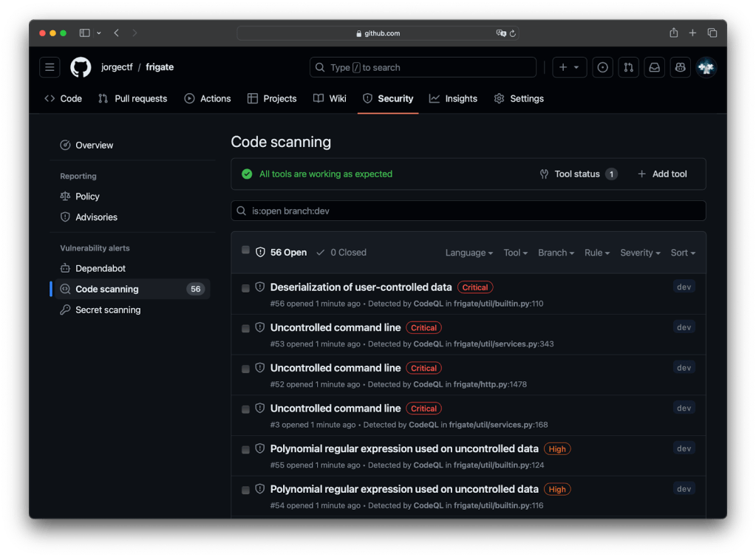This screenshot has height=557, width=756.
Task: Click the Tool status badge counter
Action: click(610, 174)
